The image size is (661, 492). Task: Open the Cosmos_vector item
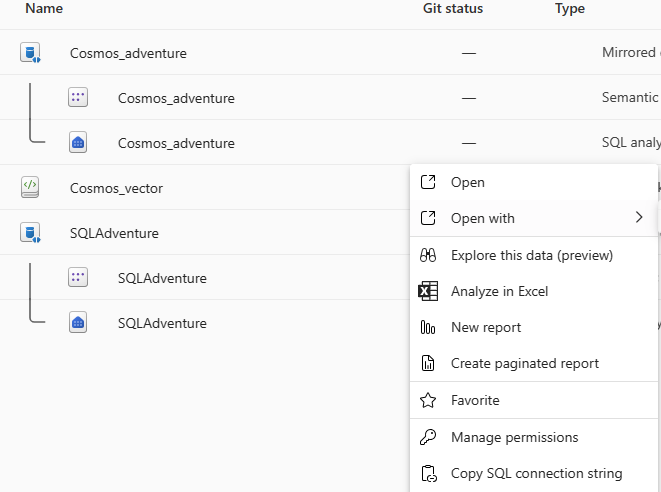(116, 188)
